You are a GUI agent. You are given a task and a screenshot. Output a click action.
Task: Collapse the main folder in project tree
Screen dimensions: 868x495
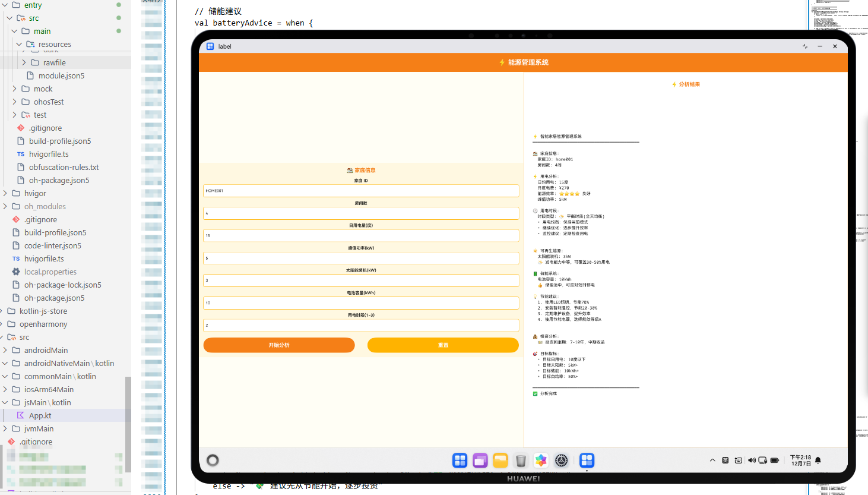[14, 31]
